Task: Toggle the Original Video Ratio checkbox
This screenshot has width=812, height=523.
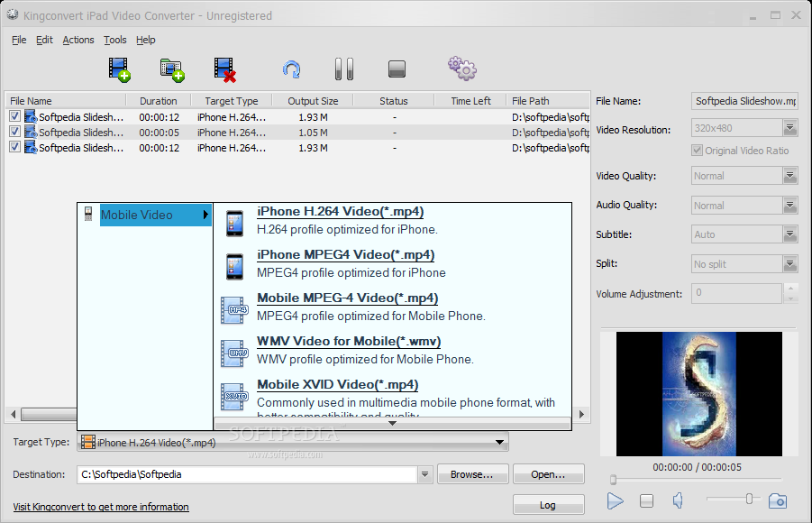Action: point(697,151)
